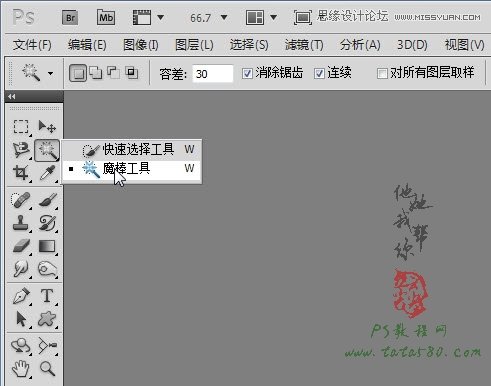This screenshot has height=386, width=491.
Task: Enable the 对所有图层取样 checkbox
Action: (x=382, y=73)
